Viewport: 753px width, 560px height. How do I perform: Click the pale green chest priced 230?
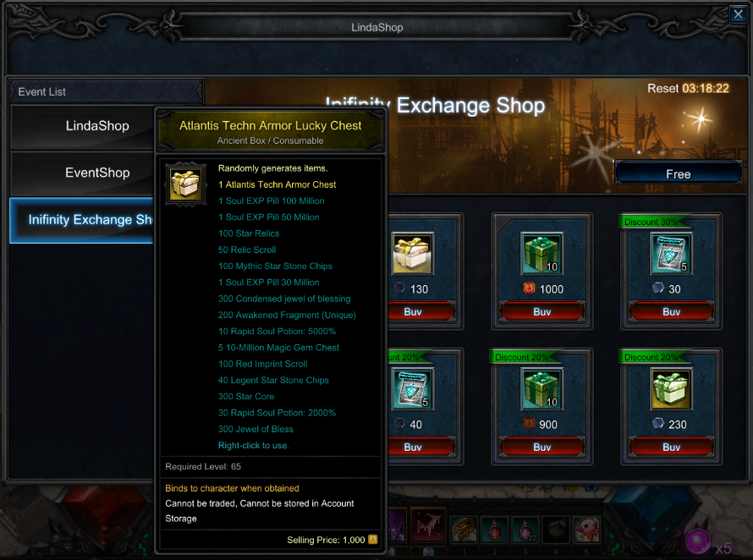point(671,389)
